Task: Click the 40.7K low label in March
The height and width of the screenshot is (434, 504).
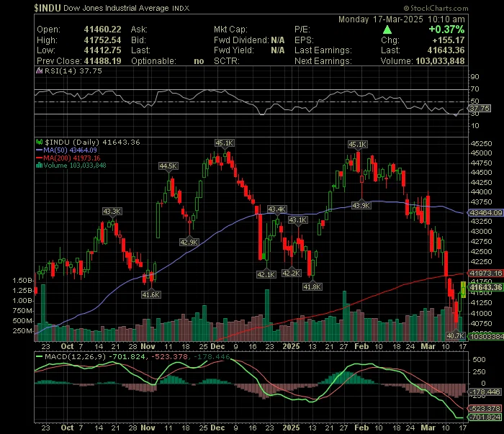Action: 456,336
